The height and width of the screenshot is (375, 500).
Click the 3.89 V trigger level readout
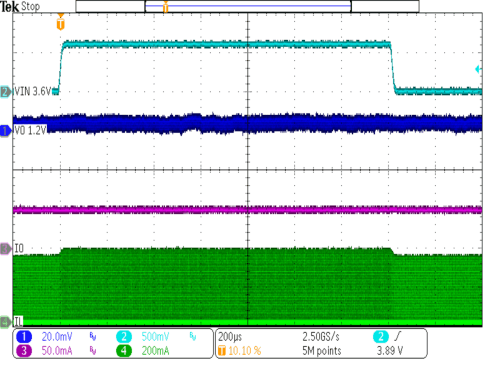[x=390, y=351]
